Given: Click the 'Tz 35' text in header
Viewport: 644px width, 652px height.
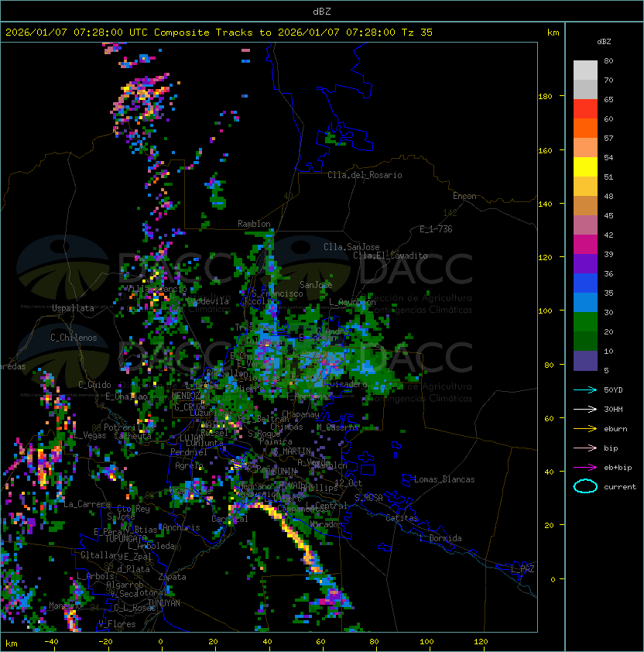Looking at the screenshot, I should click(x=417, y=33).
